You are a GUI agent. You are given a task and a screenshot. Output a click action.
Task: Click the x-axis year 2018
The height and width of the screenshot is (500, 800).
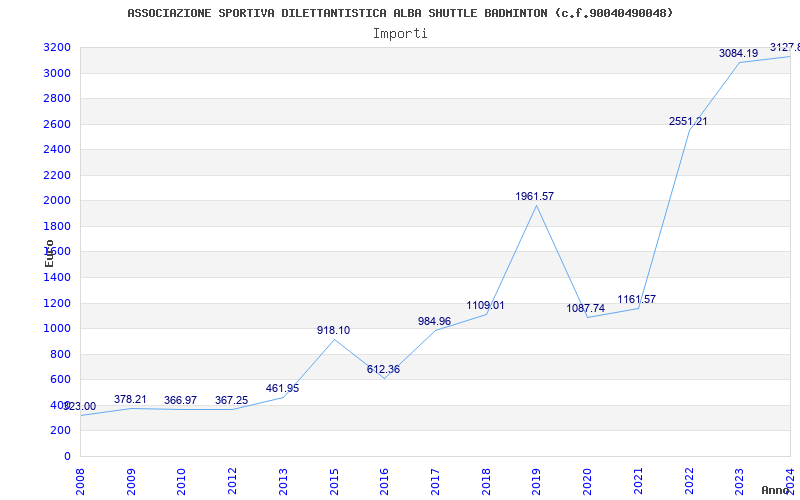[486, 481]
